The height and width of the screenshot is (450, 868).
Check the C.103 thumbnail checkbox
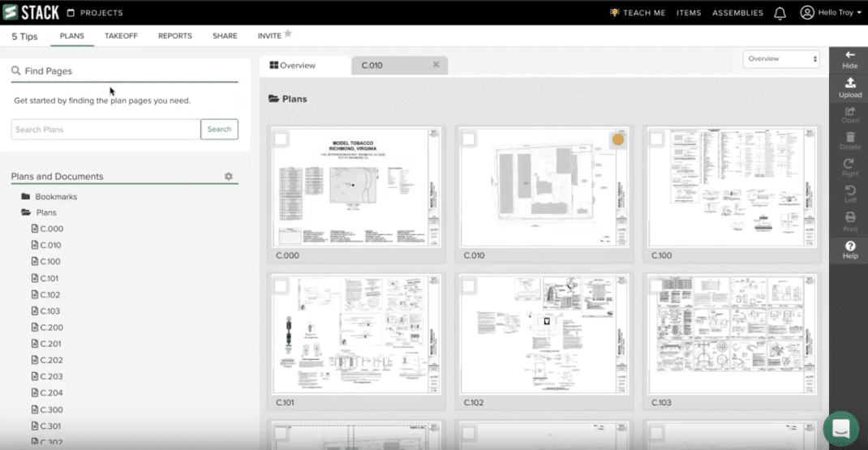click(656, 286)
